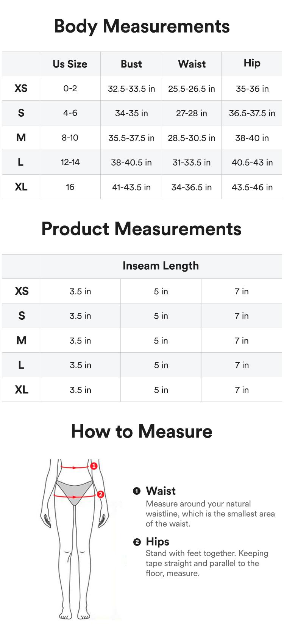Select the US size 16 cell
Image resolution: width=284 pixels, height=644 pixels.
[70, 187]
